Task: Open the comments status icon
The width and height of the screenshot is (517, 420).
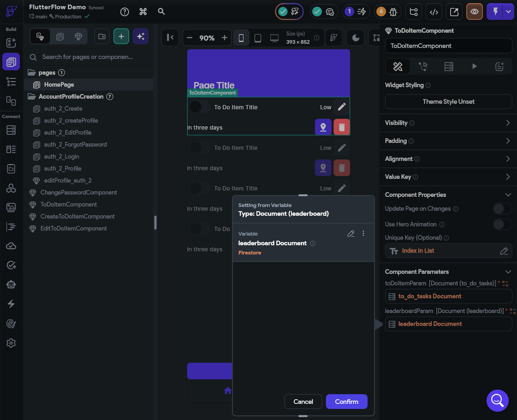Action: click(x=324, y=12)
